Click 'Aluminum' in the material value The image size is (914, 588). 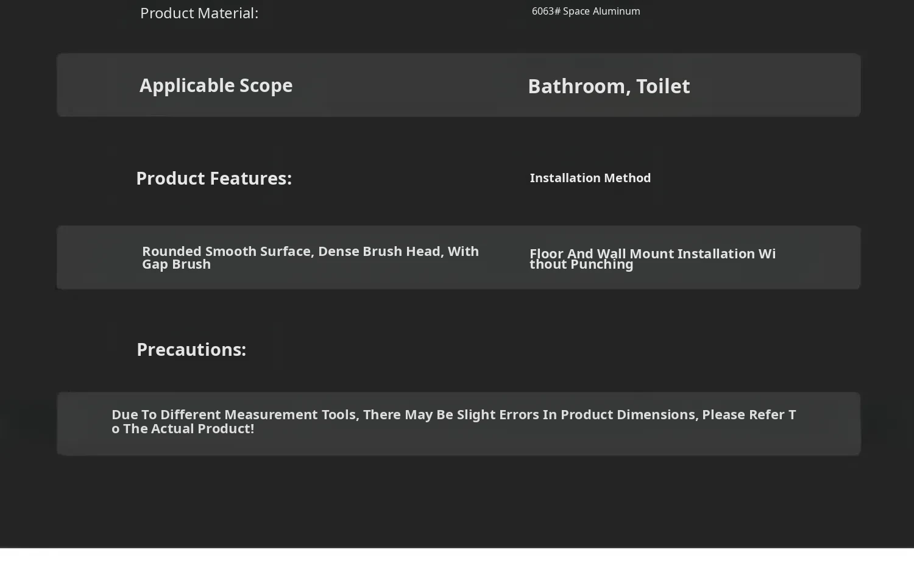pos(616,11)
